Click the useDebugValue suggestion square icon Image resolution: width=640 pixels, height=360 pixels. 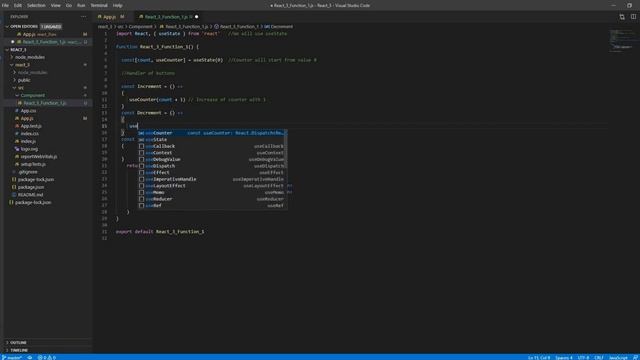141,160
